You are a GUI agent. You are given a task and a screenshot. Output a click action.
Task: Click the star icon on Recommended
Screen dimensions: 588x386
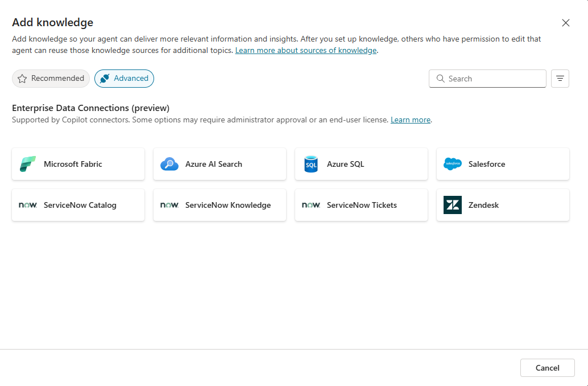22,79
